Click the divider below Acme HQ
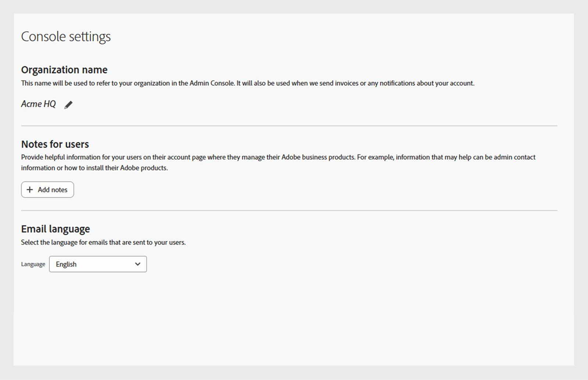Screen dimensions: 588x380 point(289,126)
